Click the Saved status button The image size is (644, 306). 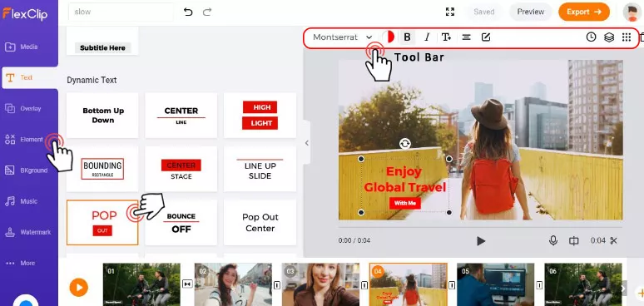click(x=483, y=12)
